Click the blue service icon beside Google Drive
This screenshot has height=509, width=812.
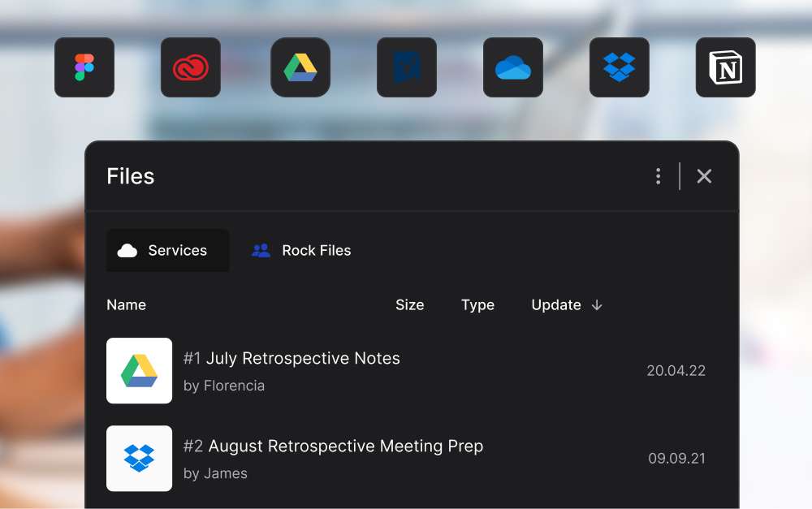[x=407, y=67]
